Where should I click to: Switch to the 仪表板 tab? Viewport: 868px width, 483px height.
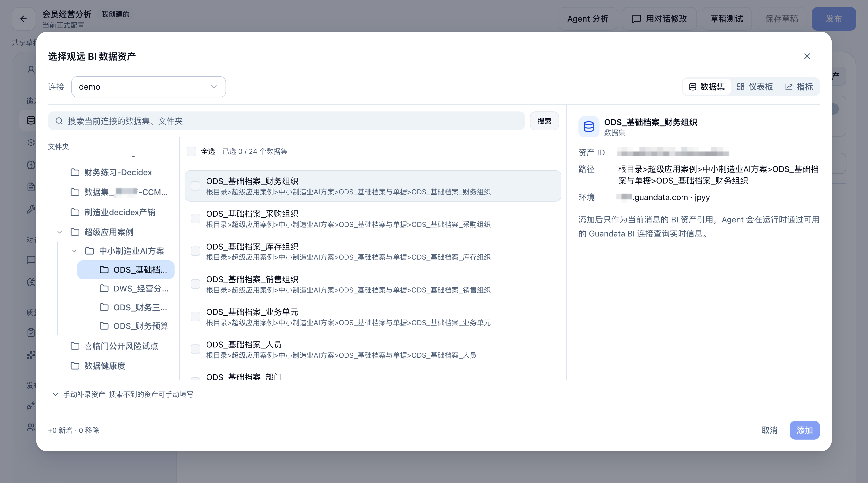tap(755, 87)
